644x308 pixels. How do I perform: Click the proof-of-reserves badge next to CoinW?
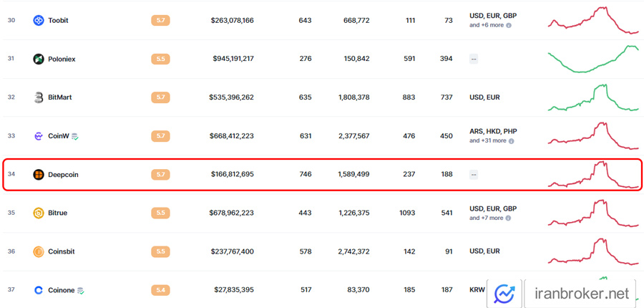pos(74,137)
